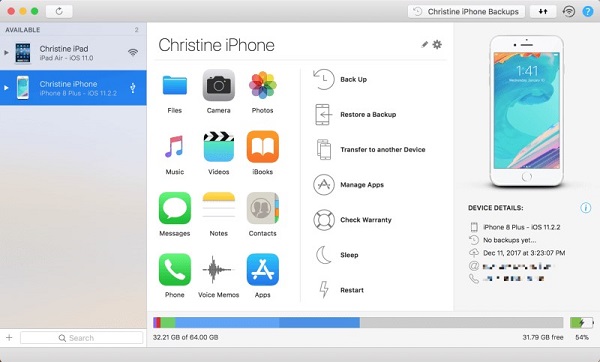The image size is (600, 362).
Task: Open the Files section icon
Action: pyautogui.click(x=174, y=85)
